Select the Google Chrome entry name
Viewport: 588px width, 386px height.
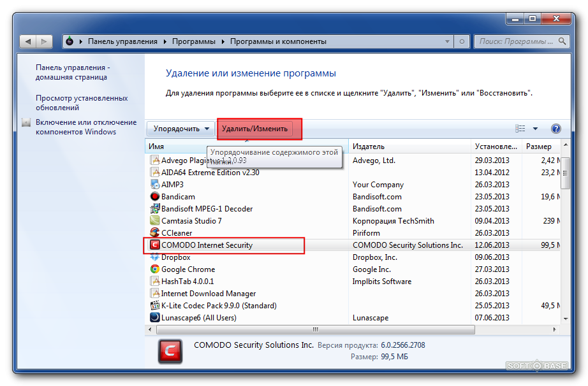click(188, 269)
